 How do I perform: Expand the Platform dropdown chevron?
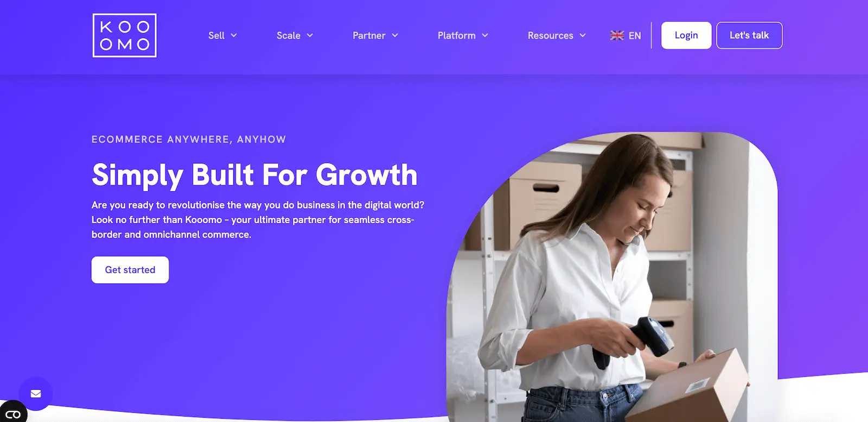[485, 35]
